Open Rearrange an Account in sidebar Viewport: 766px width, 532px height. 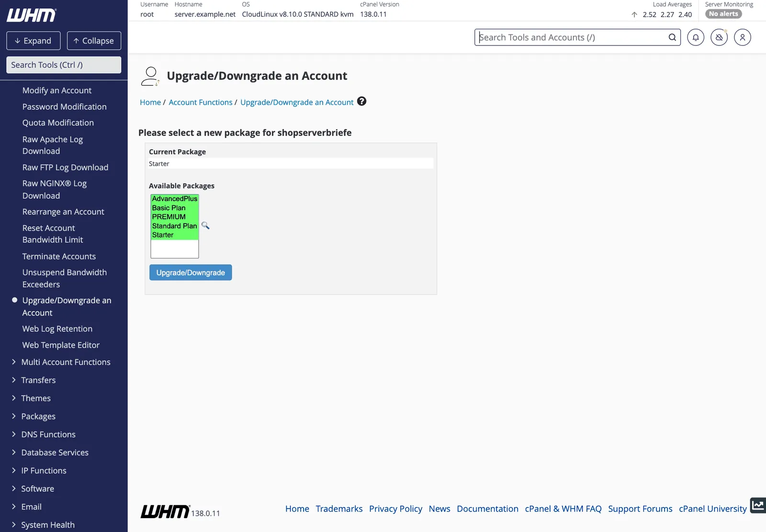click(x=63, y=212)
